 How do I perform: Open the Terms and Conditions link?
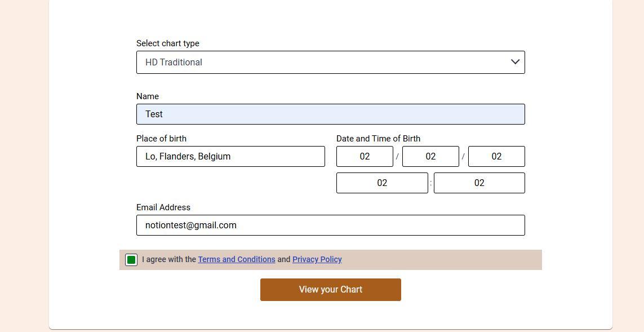237,259
